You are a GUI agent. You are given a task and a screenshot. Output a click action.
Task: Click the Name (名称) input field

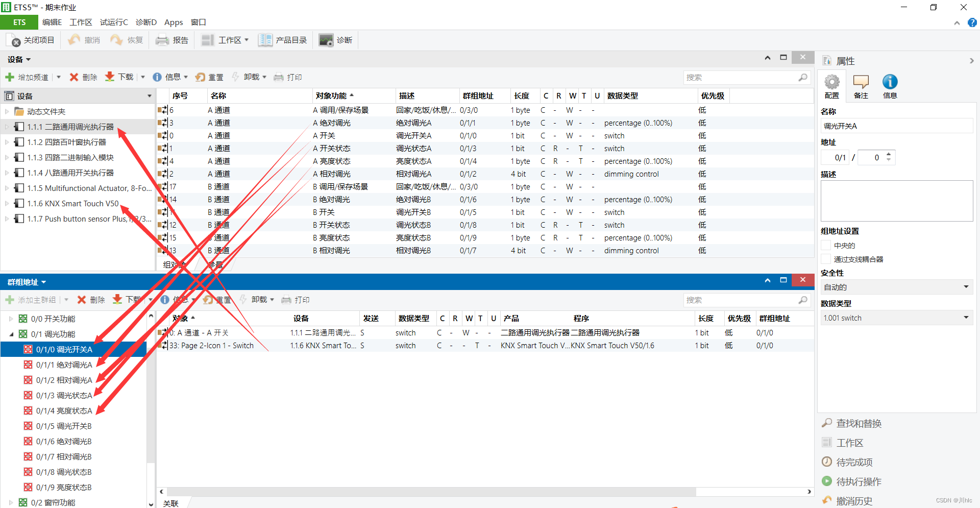click(896, 126)
